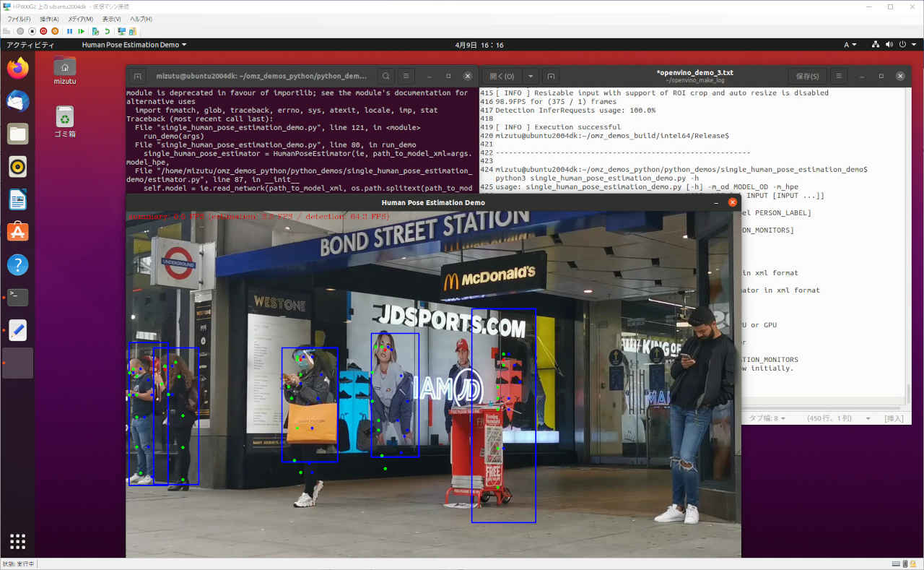Reset VM with green play icon

click(82, 31)
